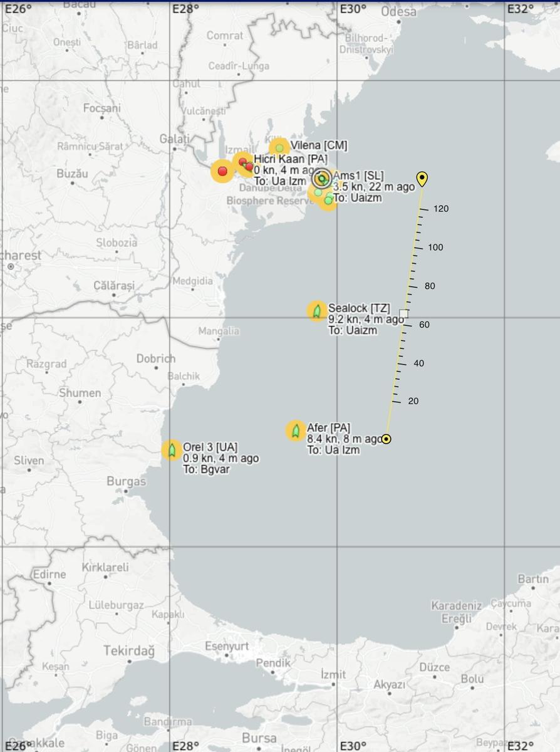Screen dimensions: 560x752
Task: Click the Ams1 circled target marker
Action: (321, 179)
